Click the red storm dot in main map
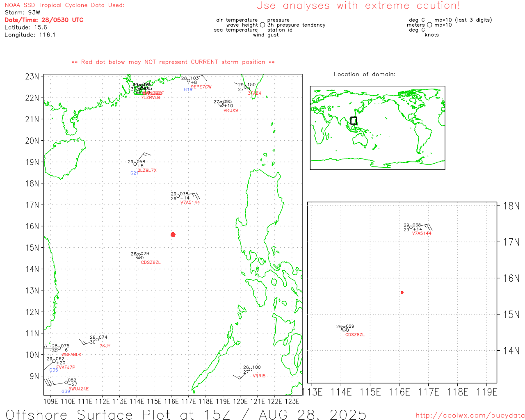Screen dimensions: 525x420 [x=173, y=235]
